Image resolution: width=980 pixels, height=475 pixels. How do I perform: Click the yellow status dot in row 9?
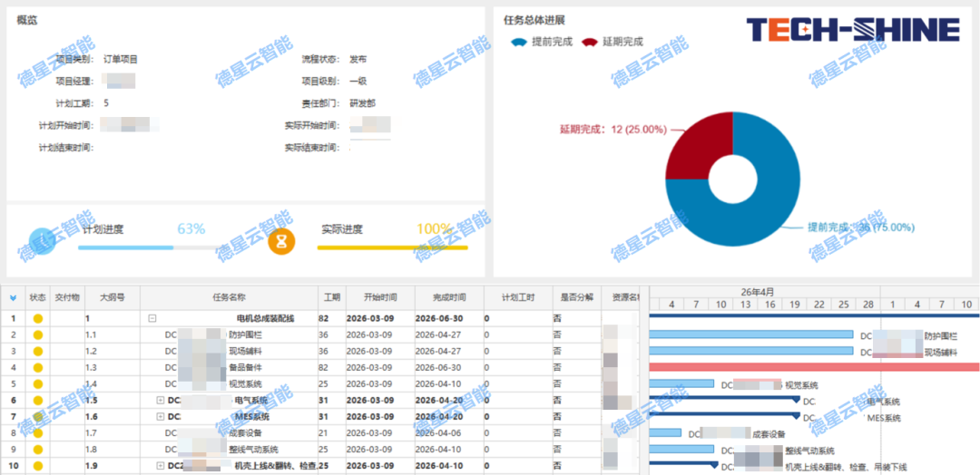[x=37, y=450]
